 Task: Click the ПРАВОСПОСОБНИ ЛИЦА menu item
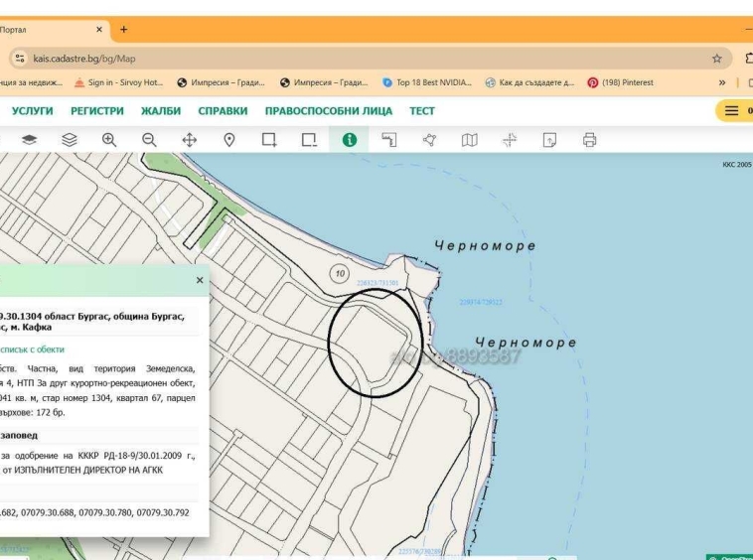pos(328,111)
